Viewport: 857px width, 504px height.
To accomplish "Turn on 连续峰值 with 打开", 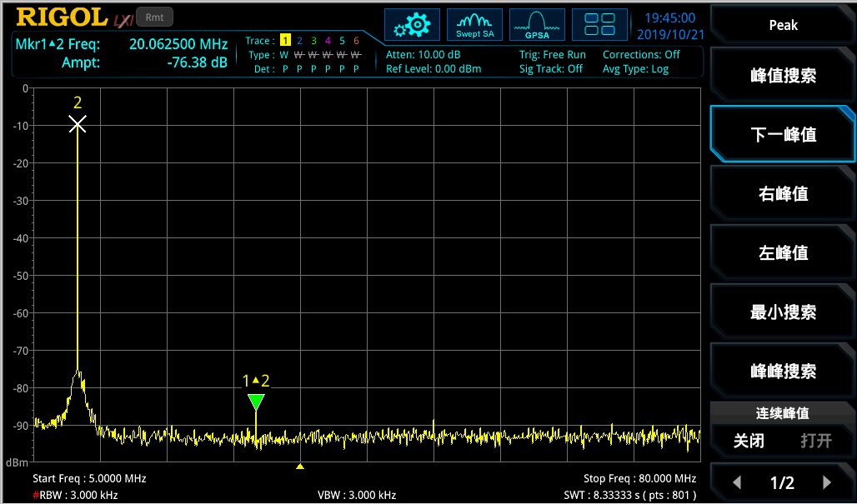I will tap(815, 441).
